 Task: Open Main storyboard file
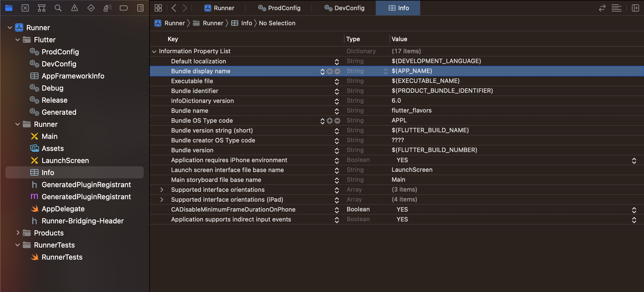(44, 136)
